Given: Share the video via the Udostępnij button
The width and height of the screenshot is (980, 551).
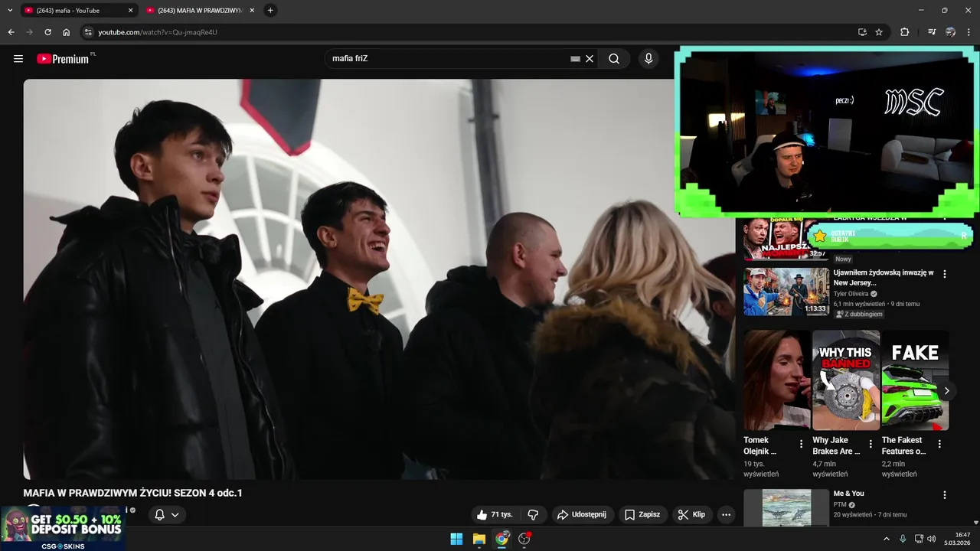Looking at the screenshot, I should click(x=582, y=515).
